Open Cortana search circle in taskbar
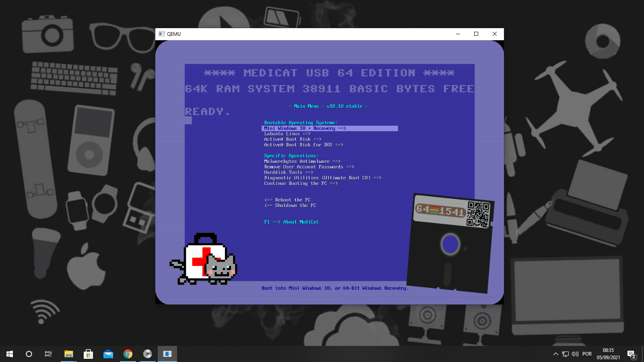The height and width of the screenshot is (362, 644). [29, 354]
